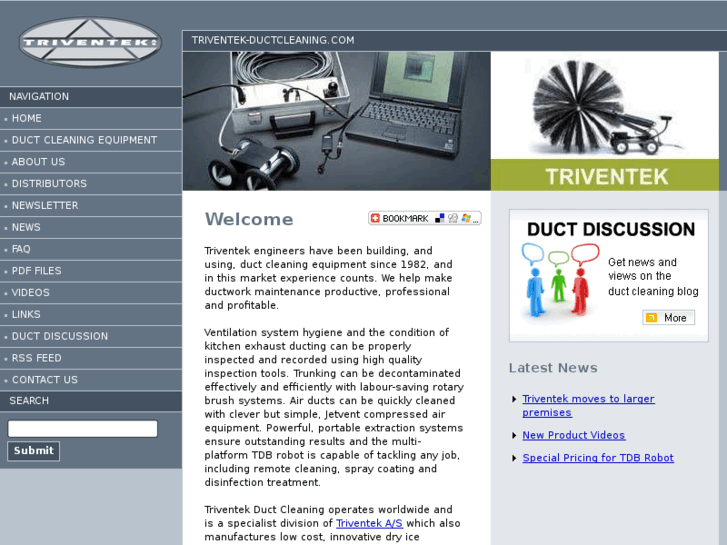Click the rotary brush Triventek image
This screenshot has width=727, height=545.
605,121
